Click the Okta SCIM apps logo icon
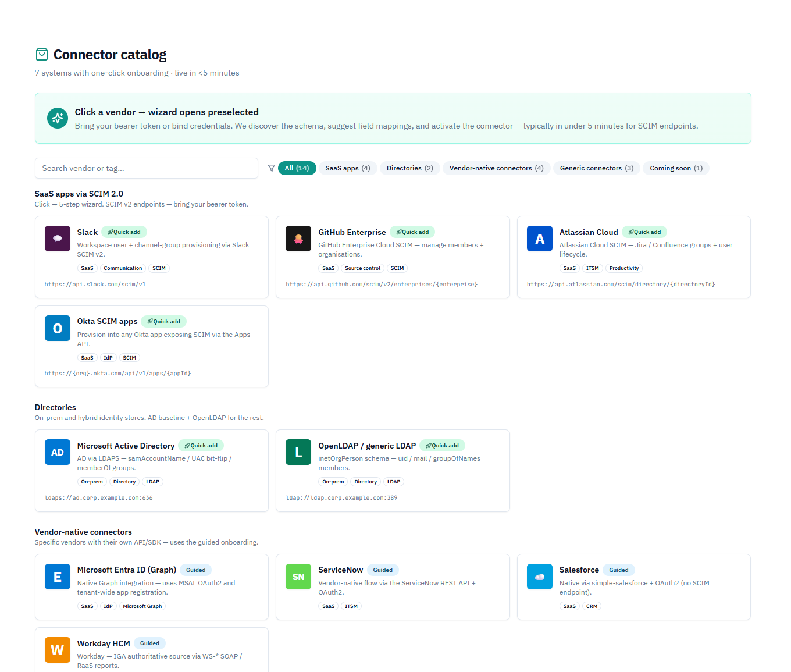The image size is (791, 672). click(x=58, y=328)
